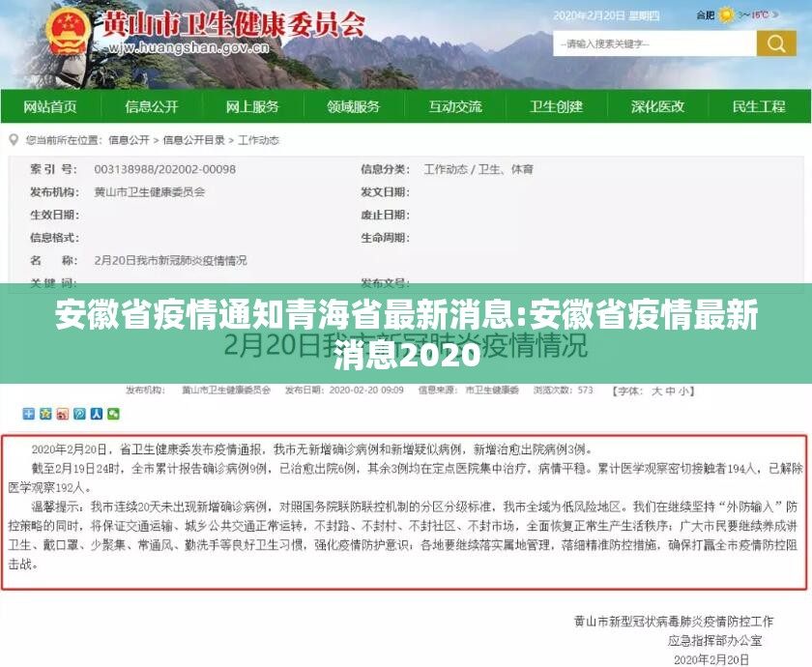Click 信息公开目录 breadcrumb link

point(193,140)
